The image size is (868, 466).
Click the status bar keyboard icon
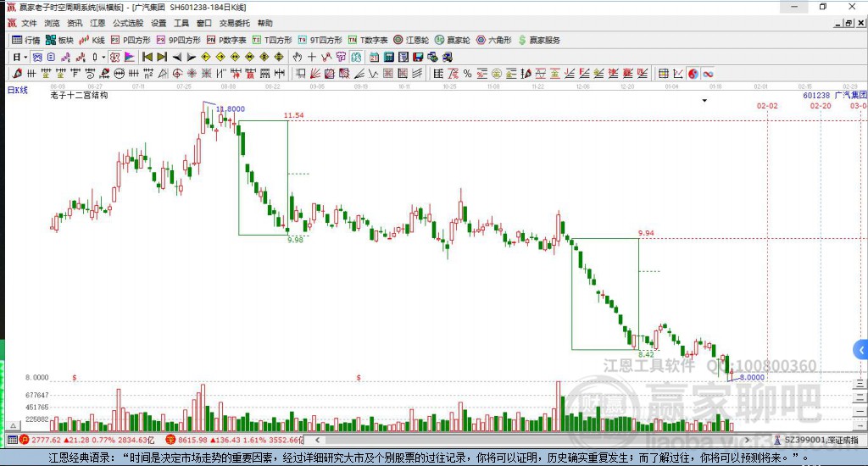[12, 440]
